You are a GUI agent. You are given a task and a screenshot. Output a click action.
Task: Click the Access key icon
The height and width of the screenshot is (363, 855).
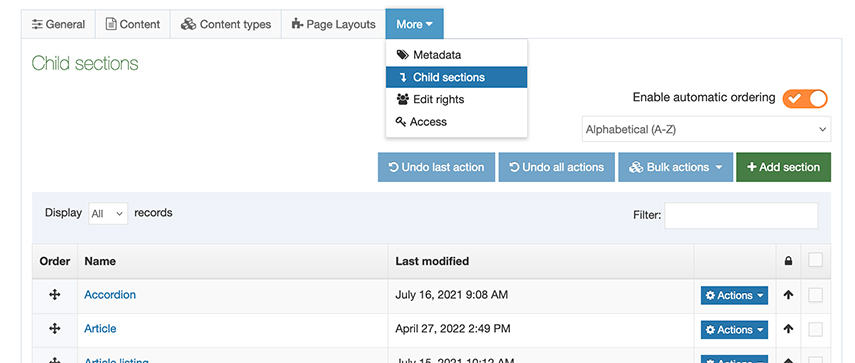(x=401, y=122)
